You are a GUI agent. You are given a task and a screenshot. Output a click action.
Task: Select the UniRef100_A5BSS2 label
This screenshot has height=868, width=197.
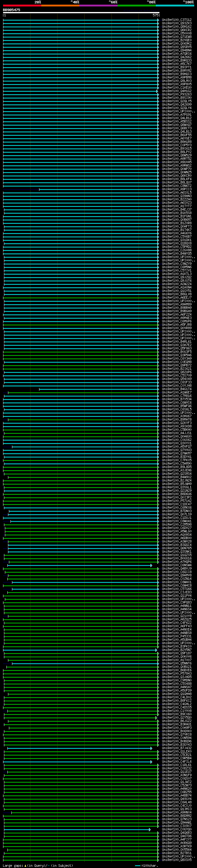(177, 122)
